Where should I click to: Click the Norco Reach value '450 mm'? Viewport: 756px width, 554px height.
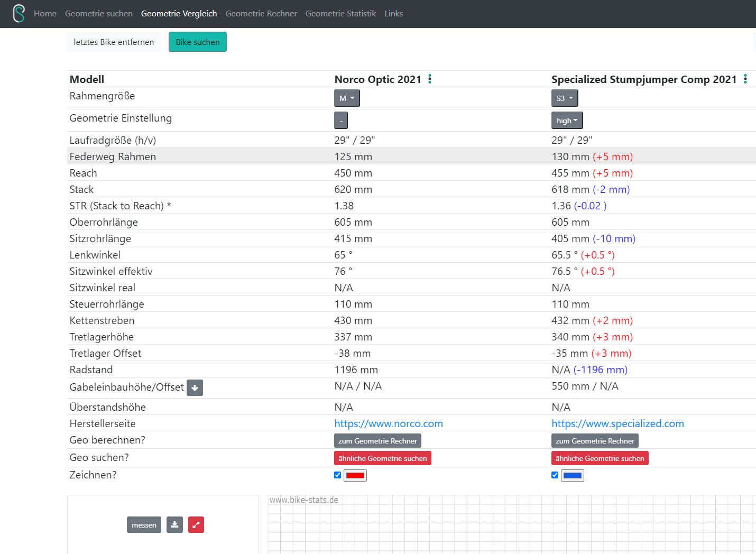point(353,173)
